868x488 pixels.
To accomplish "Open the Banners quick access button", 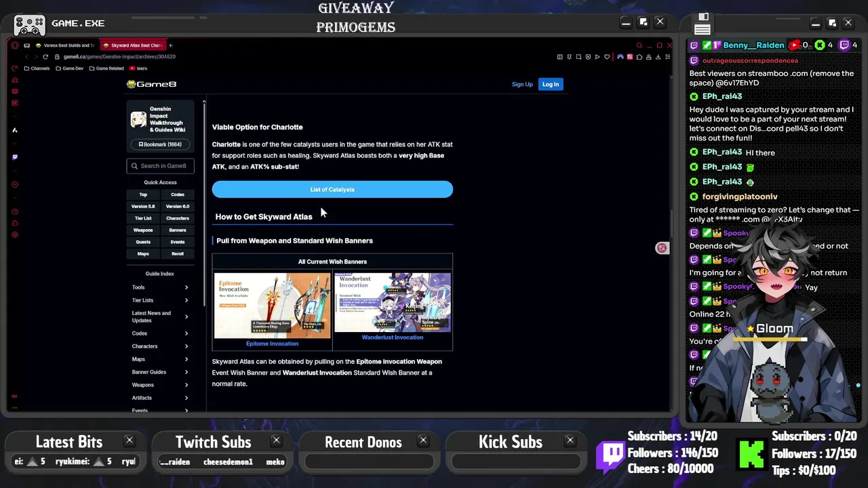I will 178,230.
